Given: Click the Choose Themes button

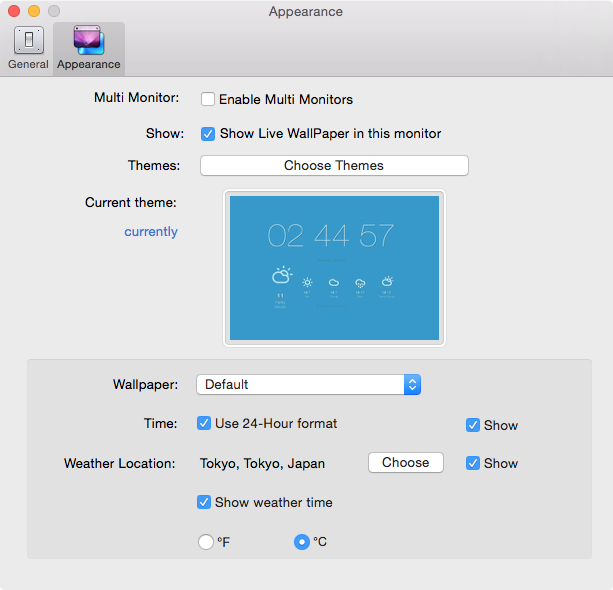Looking at the screenshot, I should click(x=334, y=165).
